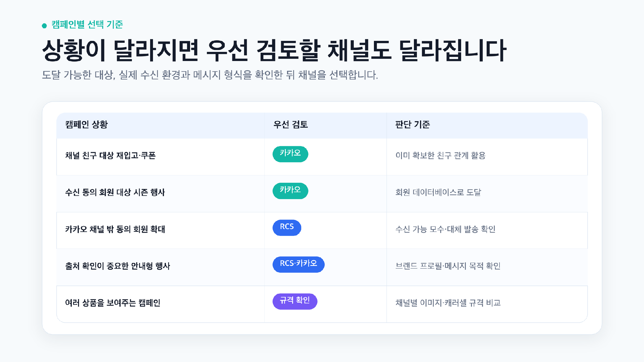644x362 pixels.
Task: Click the blue RCS badge
Action: point(287,228)
